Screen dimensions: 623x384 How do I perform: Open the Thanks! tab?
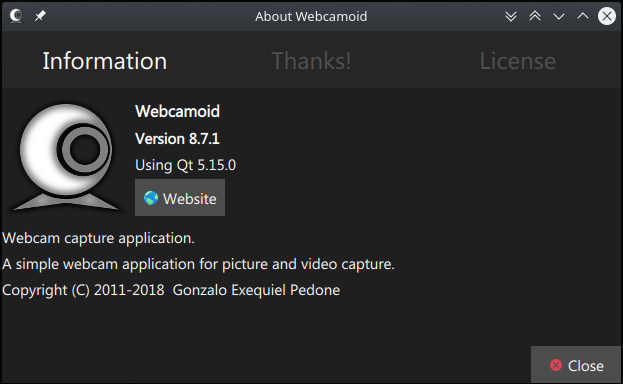(x=311, y=61)
